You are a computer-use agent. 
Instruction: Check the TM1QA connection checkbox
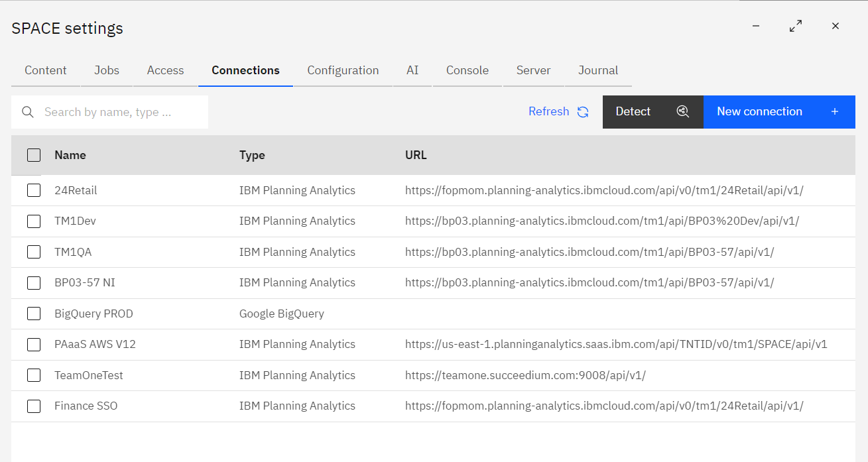34,252
